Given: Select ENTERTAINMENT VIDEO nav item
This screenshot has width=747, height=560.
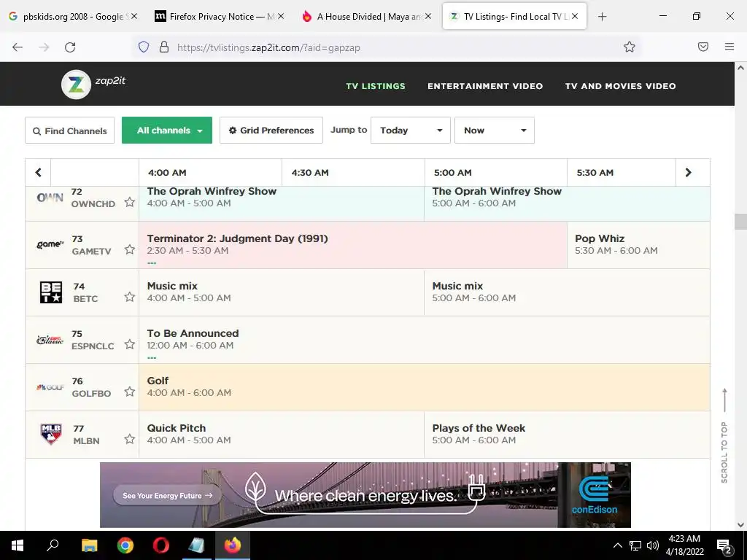Looking at the screenshot, I should tap(485, 86).
